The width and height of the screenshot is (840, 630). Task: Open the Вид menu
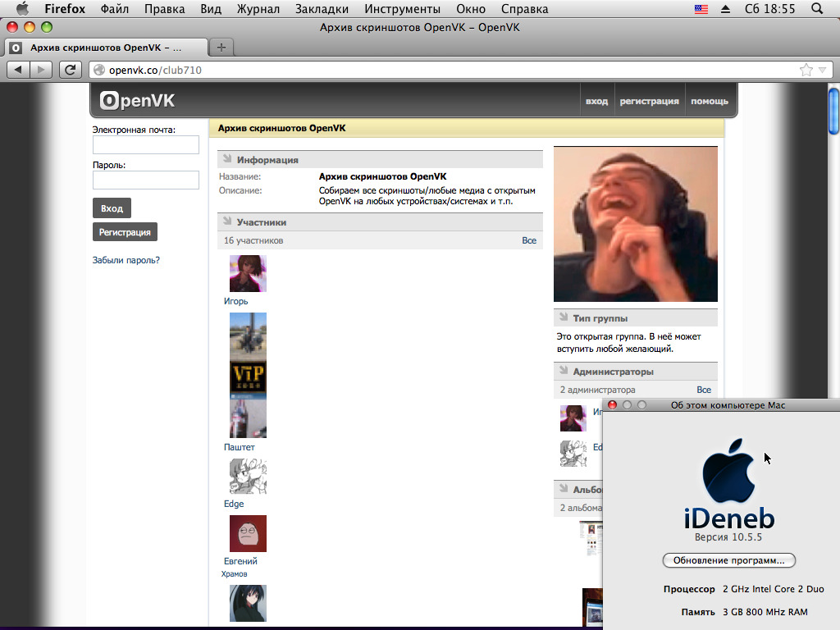pos(211,9)
